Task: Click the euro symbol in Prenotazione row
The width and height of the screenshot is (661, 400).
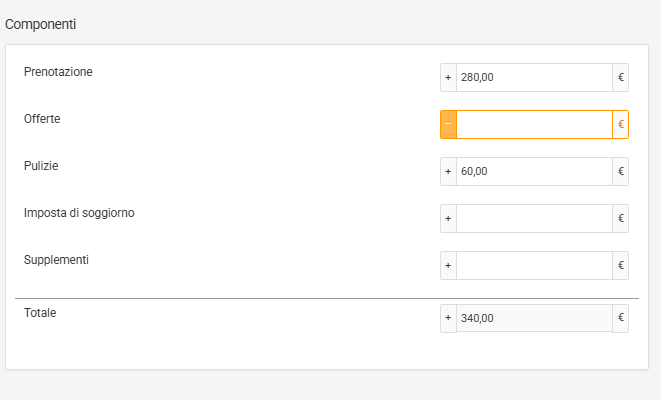Action: pyautogui.click(x=621, y=78)
